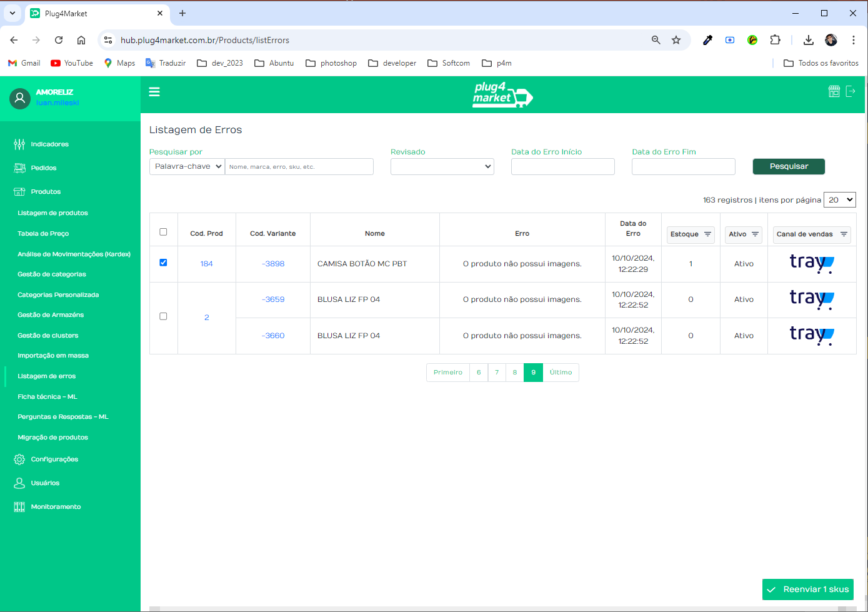The image size is (868, 612).
Task: Open the marketplace store icon in header
Action: click(x=834, y=91)
